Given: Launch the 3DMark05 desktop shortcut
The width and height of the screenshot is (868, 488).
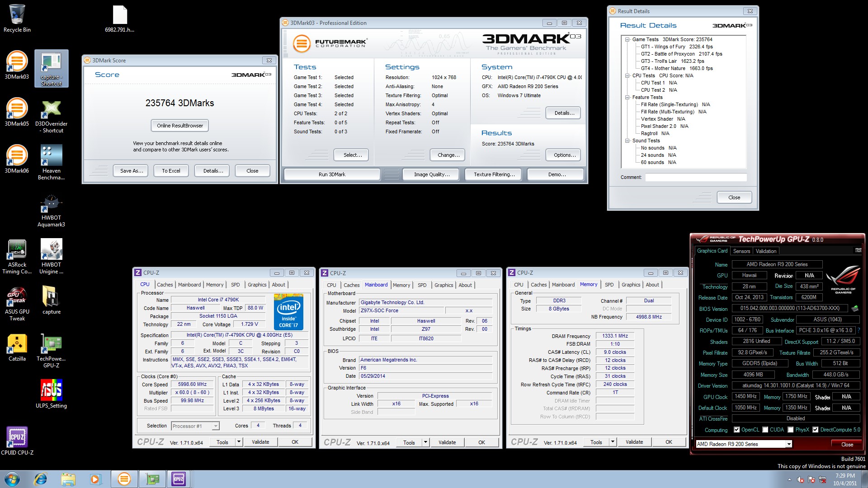Looking at the screenshot, I should pyautogui.click(x=17, y=113).
